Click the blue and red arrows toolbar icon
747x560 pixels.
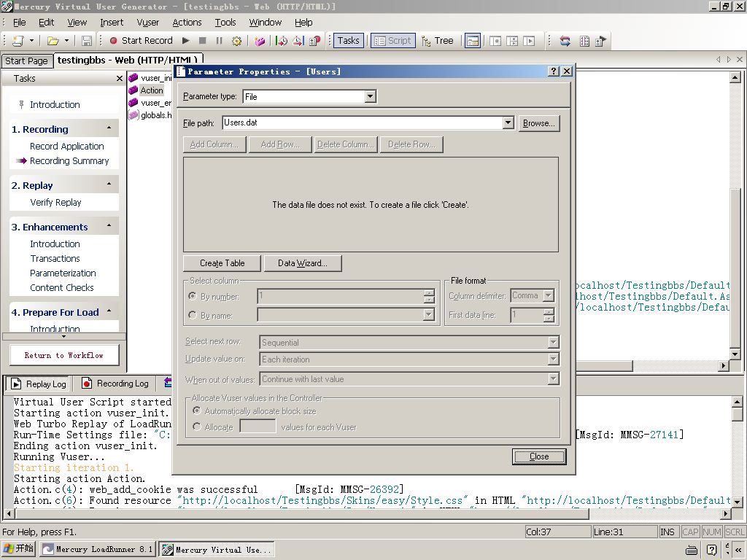(x=565, y=41)
